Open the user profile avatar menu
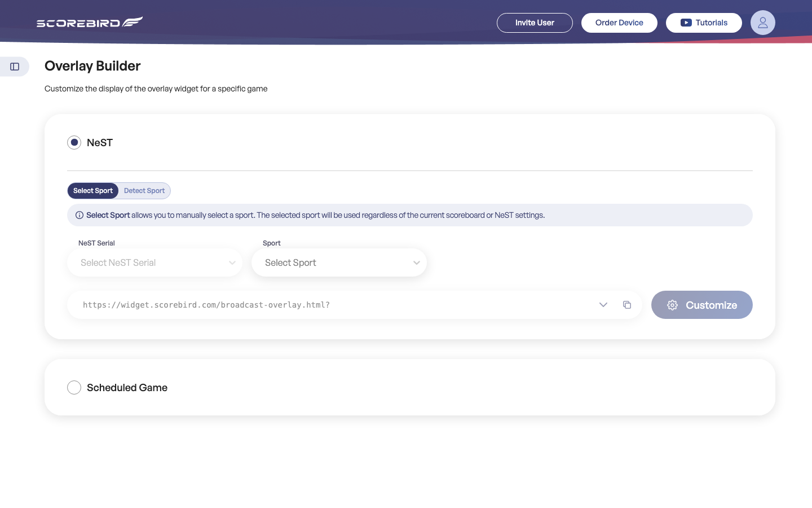Image resolution: width=812 pixels, height=508 pixels. [762, 23]
